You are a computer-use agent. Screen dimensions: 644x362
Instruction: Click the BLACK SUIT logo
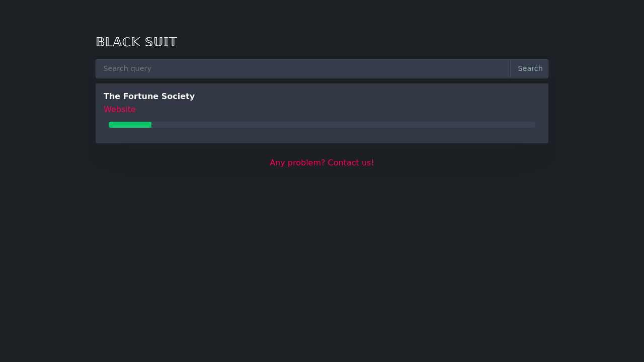(x=136, y=42)
